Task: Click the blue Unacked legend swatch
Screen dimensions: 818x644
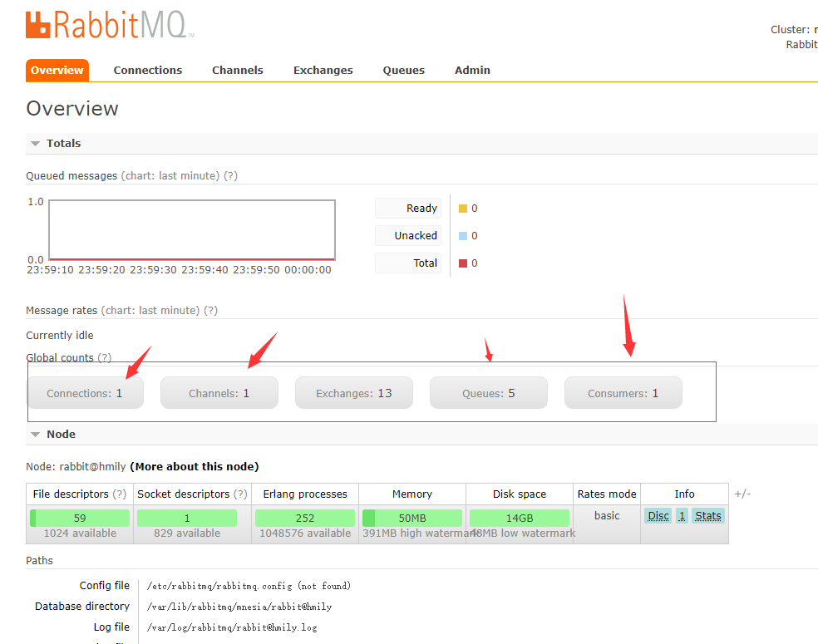Action: 463,236
